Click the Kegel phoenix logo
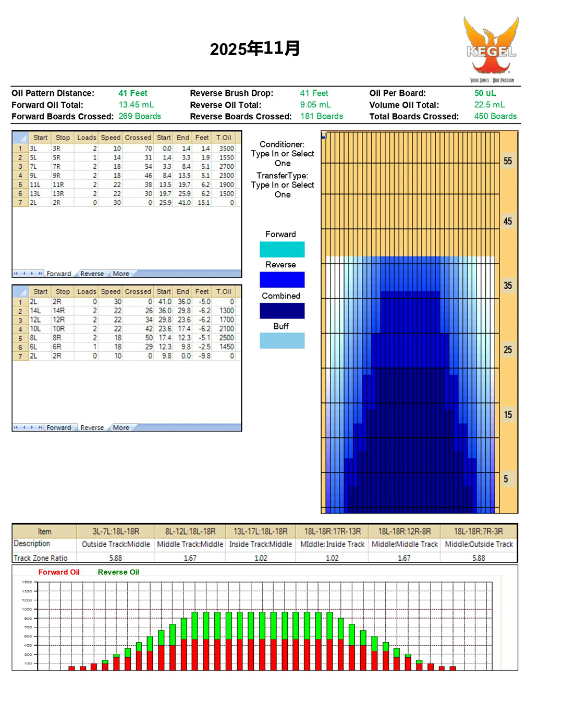The image size is (563, 728). [x=491, y=49]
